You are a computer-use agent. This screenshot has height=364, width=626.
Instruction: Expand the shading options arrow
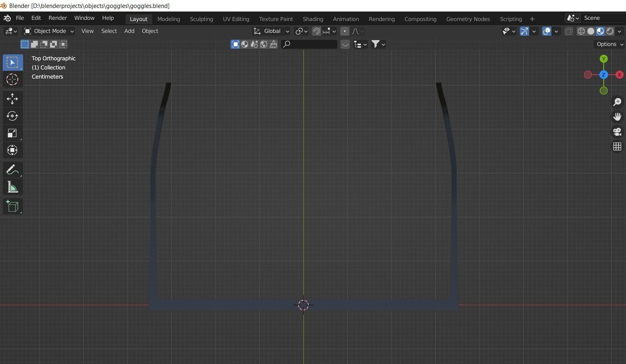pos(620,31)
